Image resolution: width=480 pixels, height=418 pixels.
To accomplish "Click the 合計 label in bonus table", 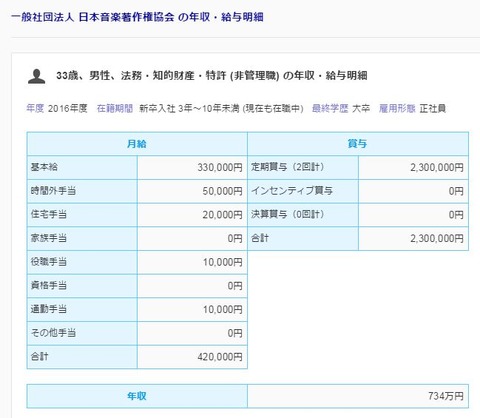I will click(260, 238).
